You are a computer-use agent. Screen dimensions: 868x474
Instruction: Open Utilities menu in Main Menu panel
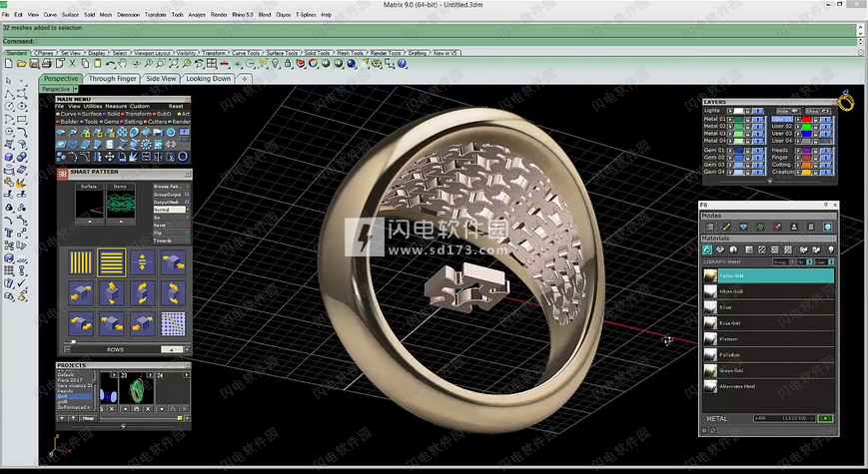[x=93, y=106]
